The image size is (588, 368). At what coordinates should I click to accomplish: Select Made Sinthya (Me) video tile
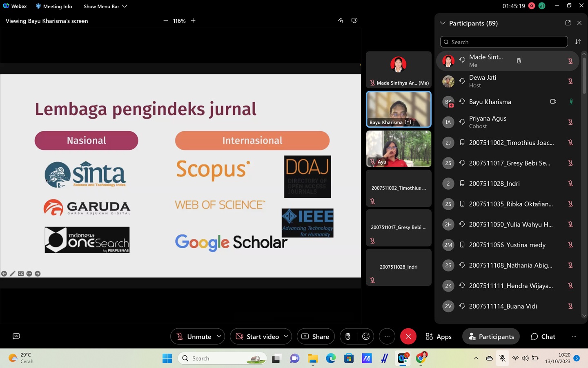(399, 70)
